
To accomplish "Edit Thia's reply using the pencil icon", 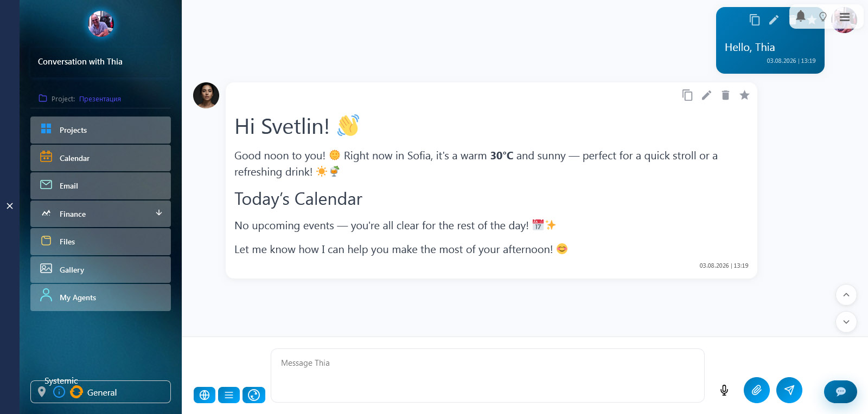I will pyautogui.click(x=706, y=95).
